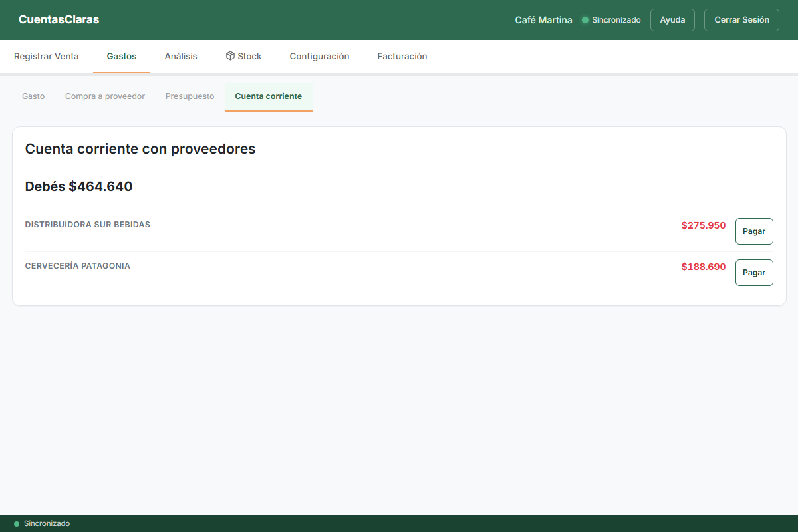Image resolution: width=798 pixels, height=532 pixels.
Task: Click the Sincronizado label in the header
Action: click(x=616, y=20)
